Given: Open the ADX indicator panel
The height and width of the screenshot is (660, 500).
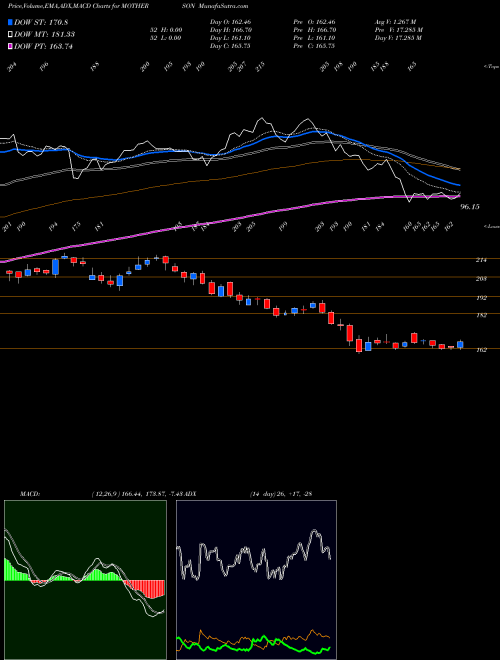Looking at the screenshot, I should [x=256, y=580].
